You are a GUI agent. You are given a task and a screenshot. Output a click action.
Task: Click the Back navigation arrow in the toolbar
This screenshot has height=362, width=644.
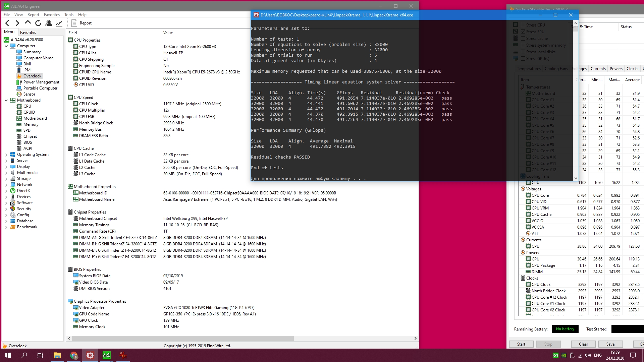pyautogui.click(x=7, y=23)
